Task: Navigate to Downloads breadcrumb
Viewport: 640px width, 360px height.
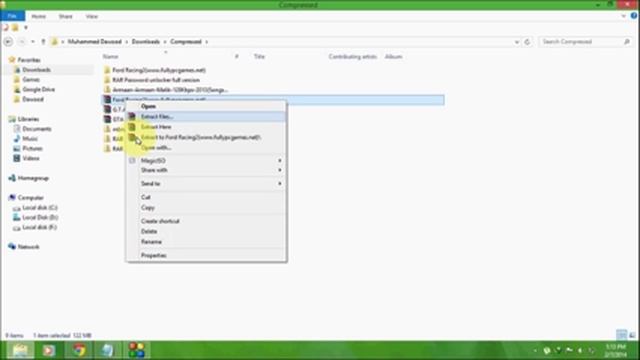Action: (x=146, y=42)
